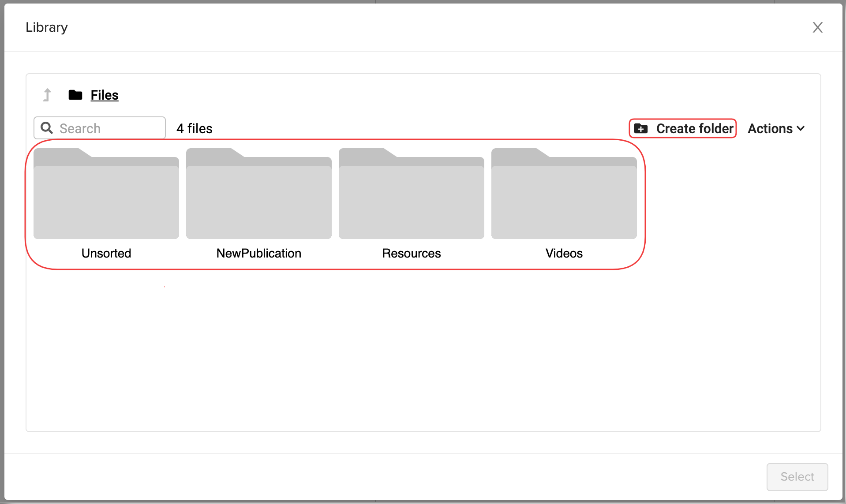Click the "4 files" count text

point(195,129)
